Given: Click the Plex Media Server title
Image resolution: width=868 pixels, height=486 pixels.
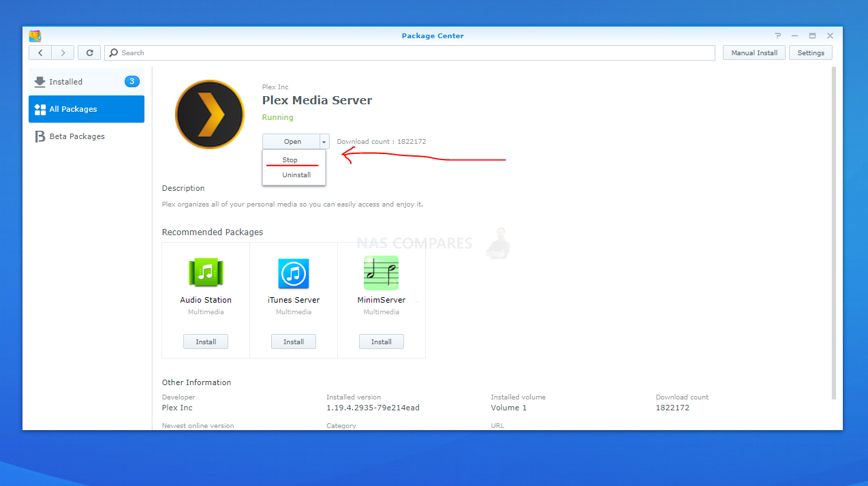Looking at the screenshot, I should (317, 100).
